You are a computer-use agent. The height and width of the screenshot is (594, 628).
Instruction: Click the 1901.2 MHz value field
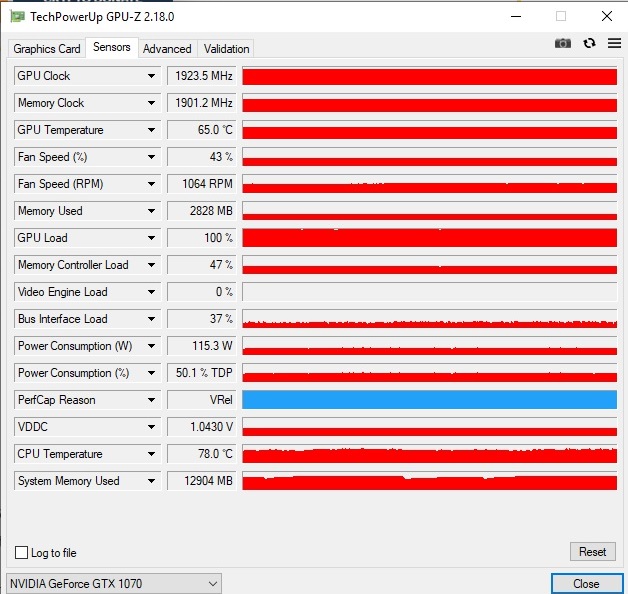pyautogui.click(x=201, y=103)
